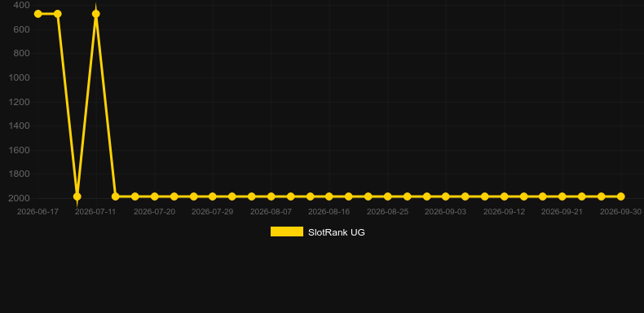Click the dip point just before 2026-07-11
The height and width of the screenshot is (313, 644).
tap(77, 196)
